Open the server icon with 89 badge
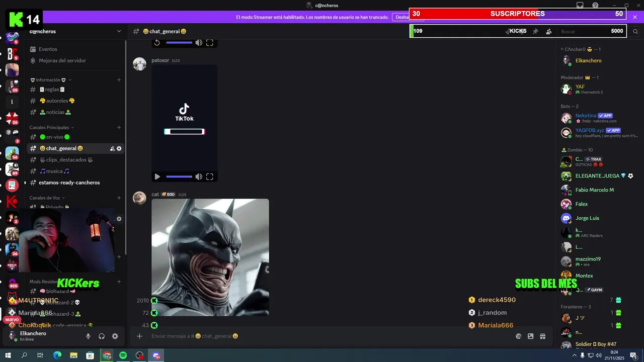The height and width of the screenshot is (362, 644). pyautogui.click(x=12, y=169)
